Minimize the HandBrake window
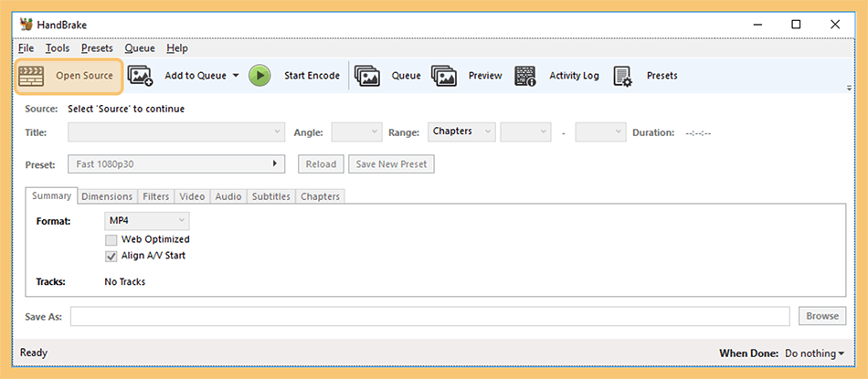This screenshot has width=868, height=379. coord(757,25)
